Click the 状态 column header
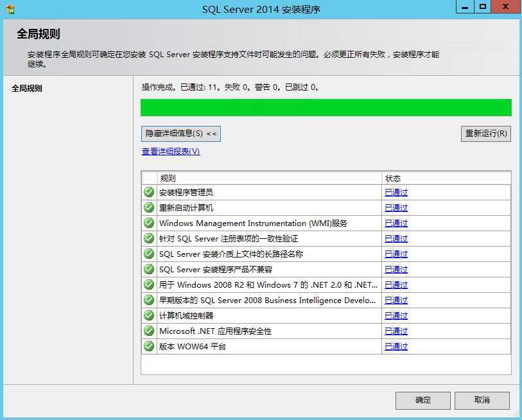The height and width of the screenshot is (420, 522). pyautogui.click(x=446, y=178)
